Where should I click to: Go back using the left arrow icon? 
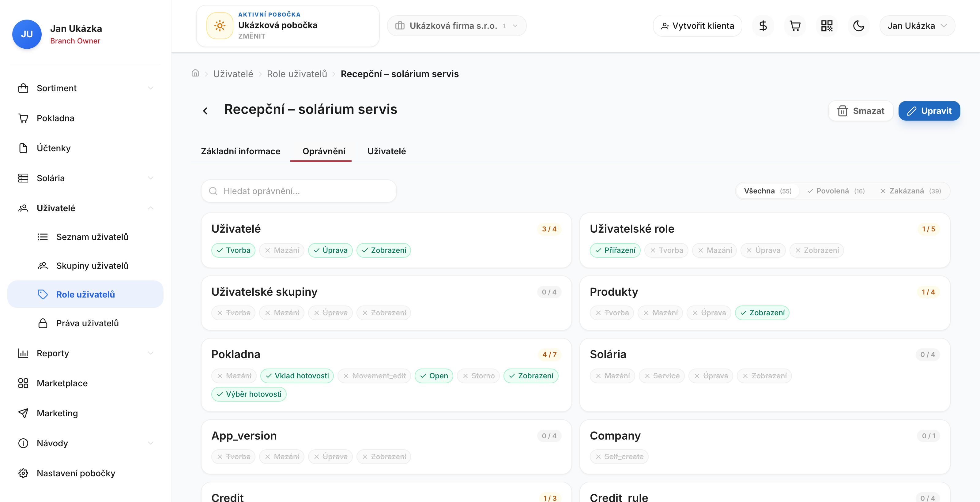click(x=205, y=111)
